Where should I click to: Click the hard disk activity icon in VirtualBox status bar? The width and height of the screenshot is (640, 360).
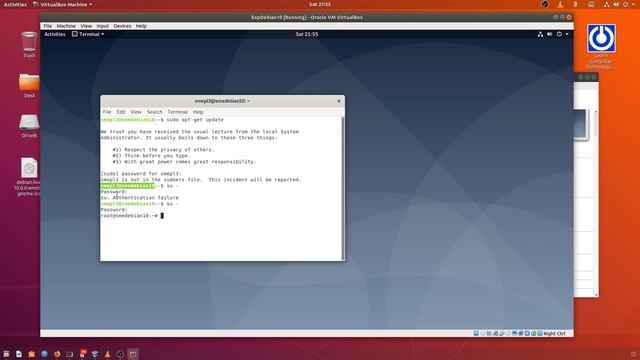click(x=476, y=333)
